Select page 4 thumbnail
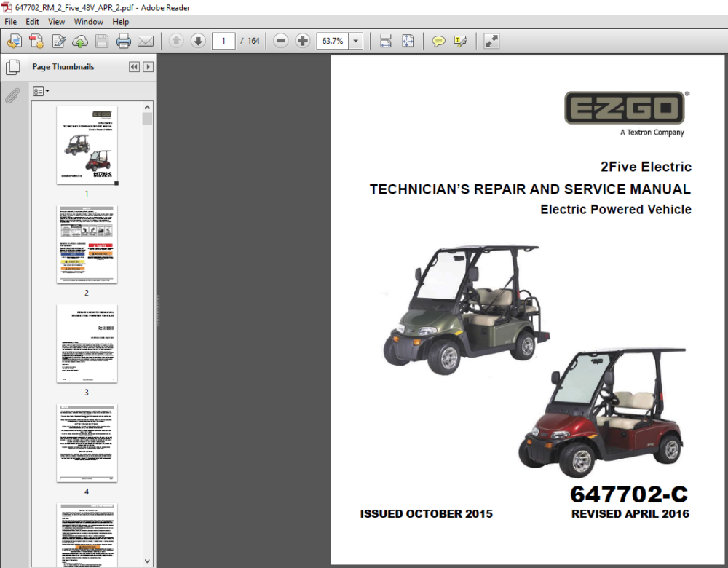Viewport: 728px width, 568px height. coord(87,443)
